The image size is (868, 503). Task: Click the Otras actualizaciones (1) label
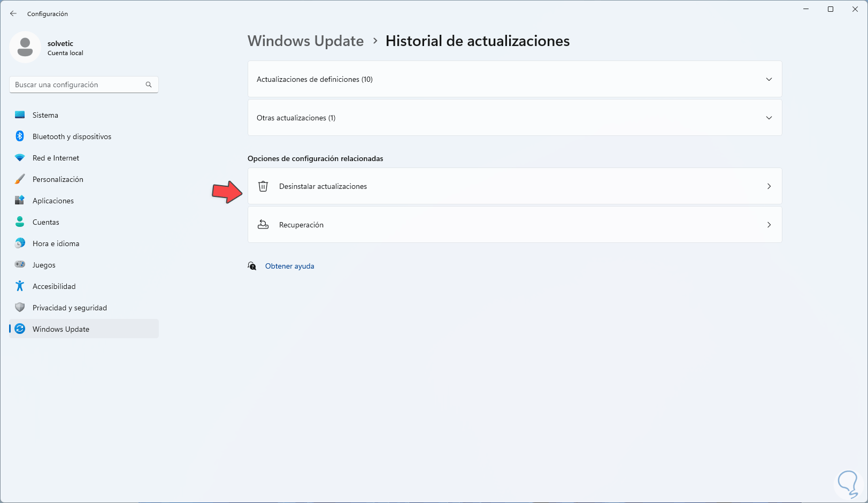[x=296, y=118]
